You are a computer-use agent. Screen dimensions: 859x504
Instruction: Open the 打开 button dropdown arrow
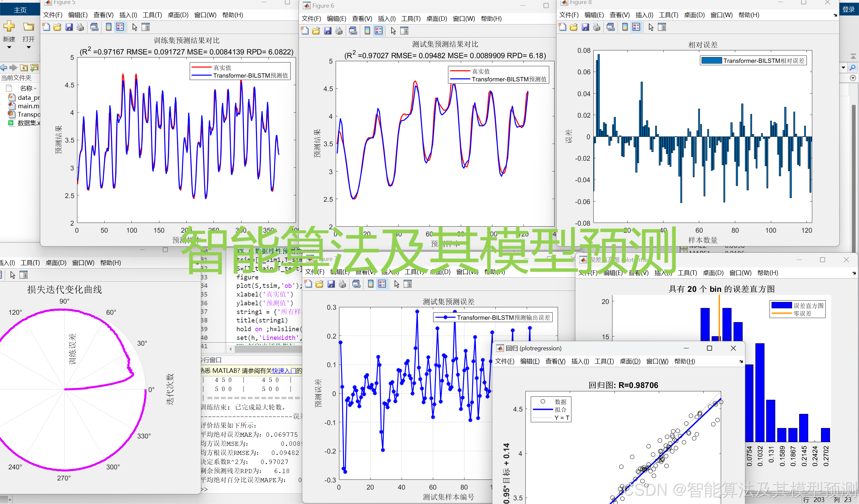(x=28, y=47)
